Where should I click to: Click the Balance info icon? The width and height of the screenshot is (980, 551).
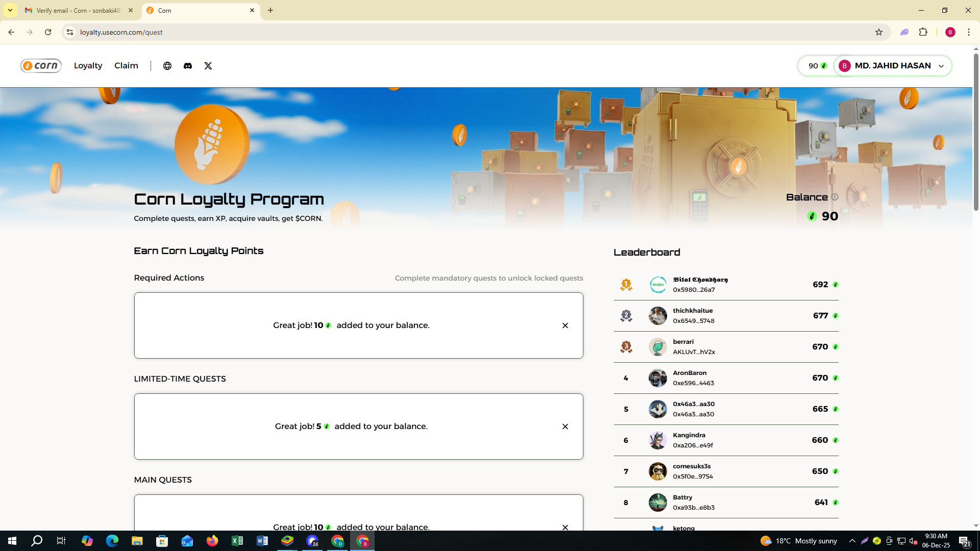[x=835, y=197]
